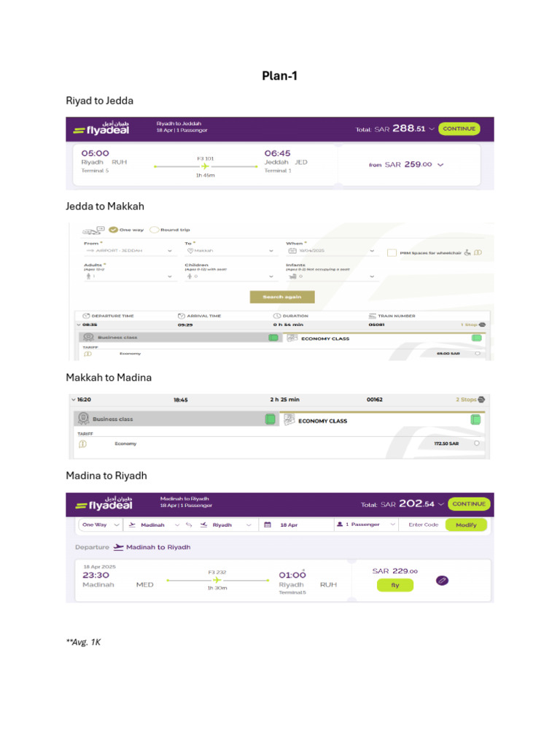Click the ECONOMY CLASS seat icon for train 00162
This screenshot has height=747, width=560.
tap(289, 419)
